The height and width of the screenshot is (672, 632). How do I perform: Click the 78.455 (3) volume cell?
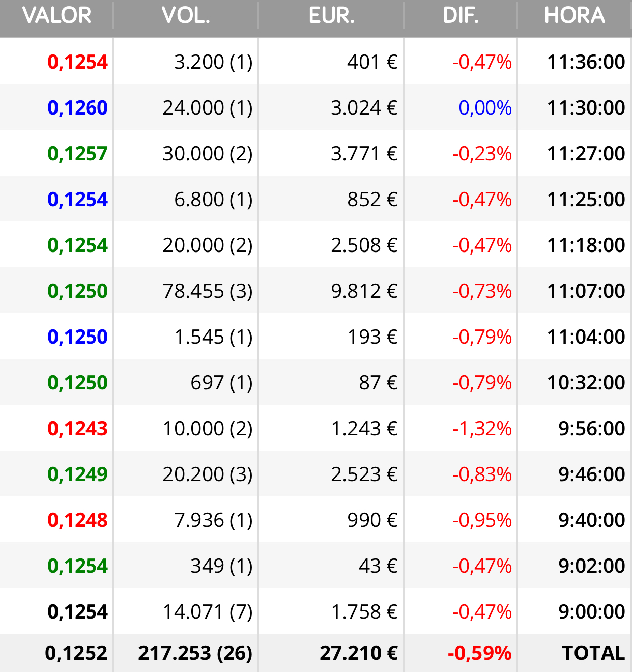point(208,291)
